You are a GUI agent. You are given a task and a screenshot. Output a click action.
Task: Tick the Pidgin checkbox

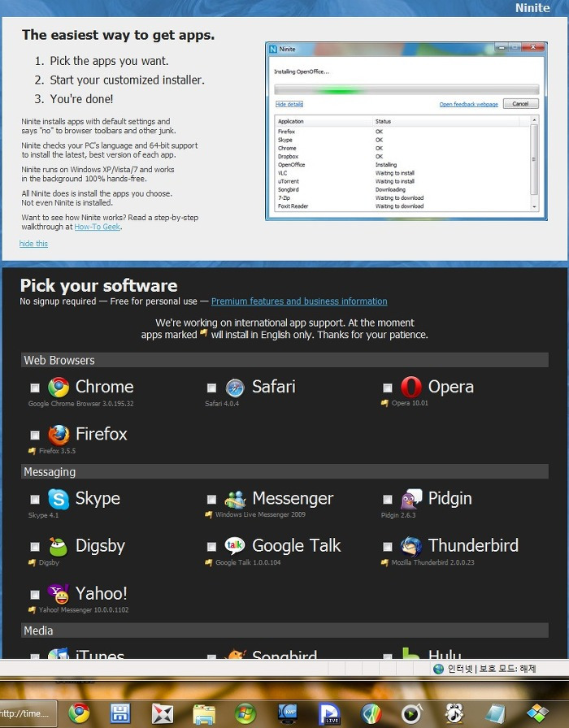(388, 499)
